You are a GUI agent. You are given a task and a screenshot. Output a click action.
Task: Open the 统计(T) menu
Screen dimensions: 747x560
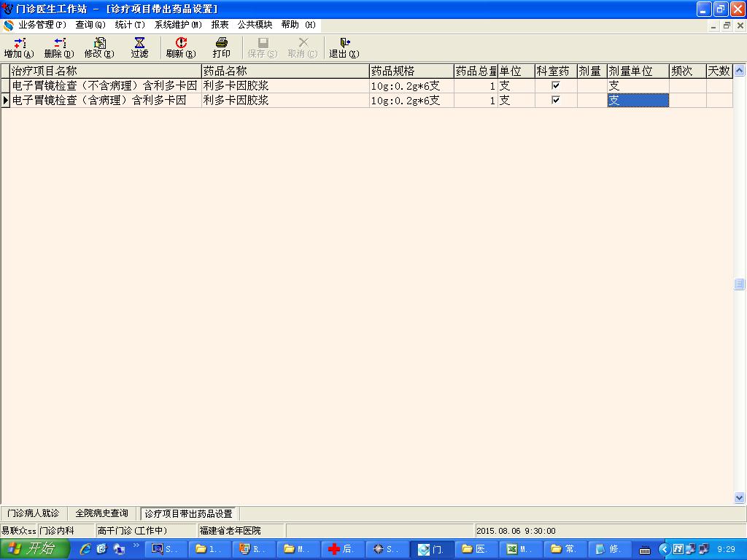click(130, 25)
